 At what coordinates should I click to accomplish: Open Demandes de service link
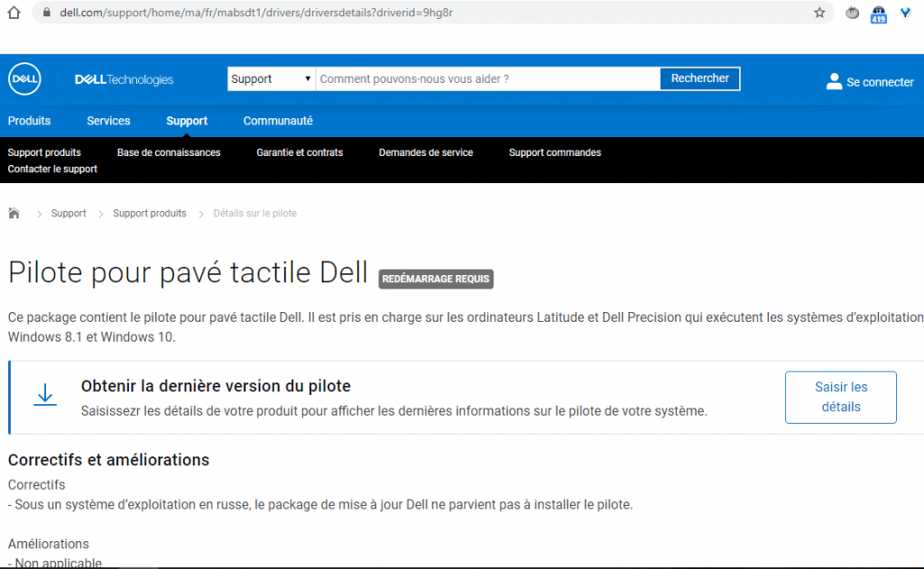426,152
